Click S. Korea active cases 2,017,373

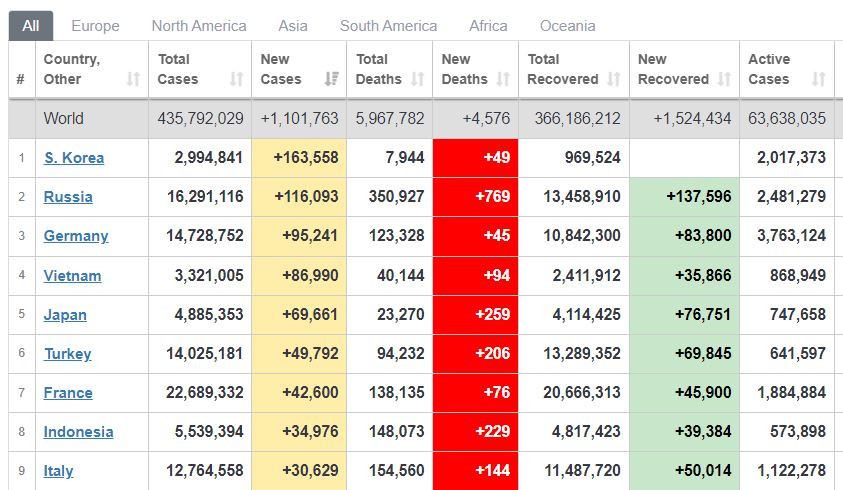point(791,158)
